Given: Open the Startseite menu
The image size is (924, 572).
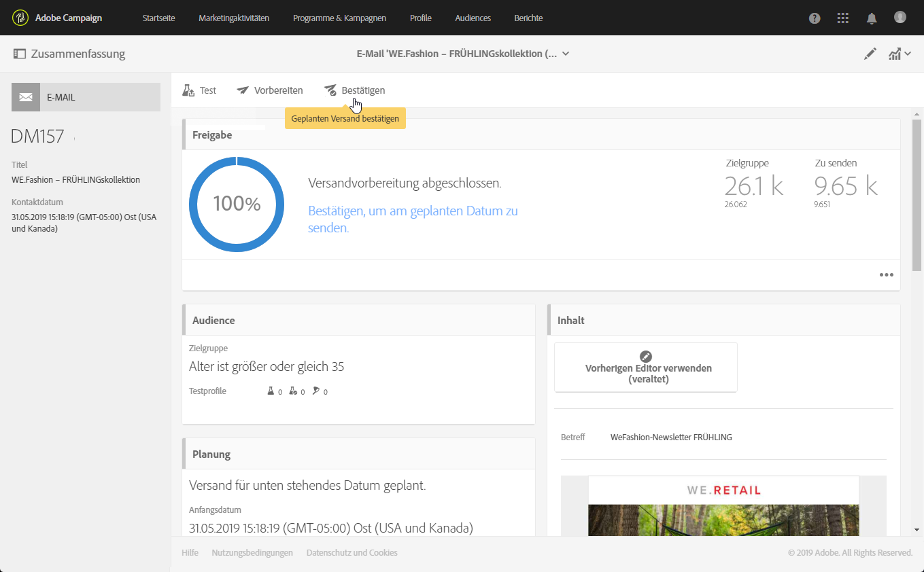Looking at the screenshot, I should 159,18.
